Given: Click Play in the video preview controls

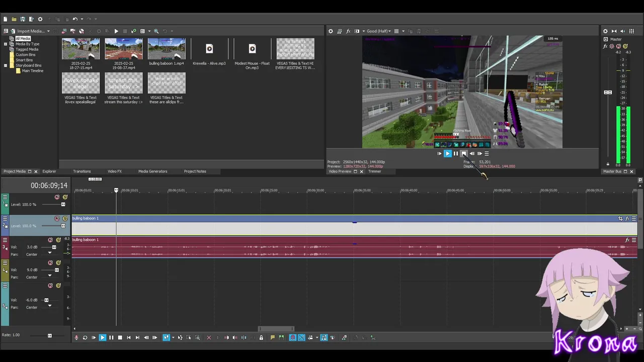Looking at the screenshot, I should pyautogui.click(x=447, y=154).
